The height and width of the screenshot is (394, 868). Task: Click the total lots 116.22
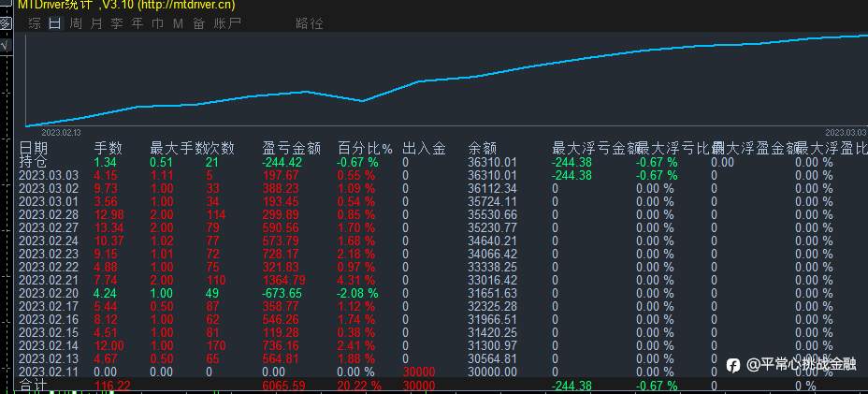(112, 386)
